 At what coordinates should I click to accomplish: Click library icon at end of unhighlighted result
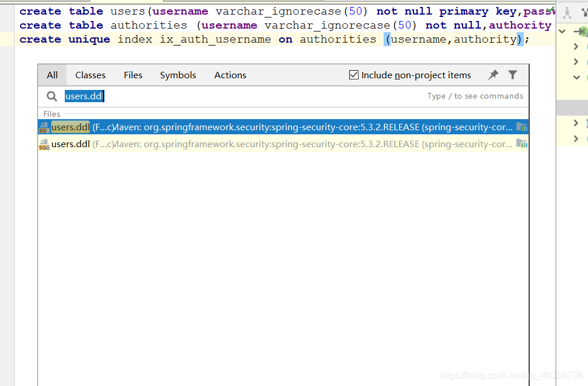521,144
